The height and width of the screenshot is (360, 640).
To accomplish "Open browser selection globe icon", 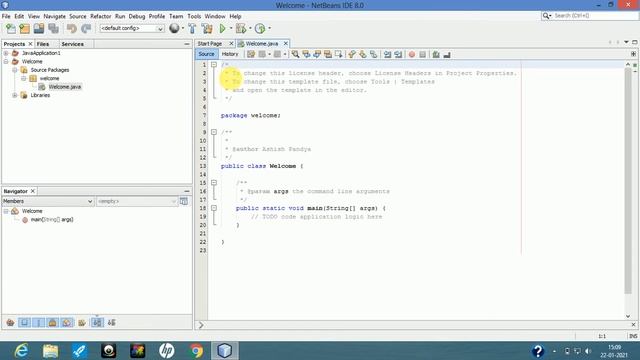I will (174, 28).
